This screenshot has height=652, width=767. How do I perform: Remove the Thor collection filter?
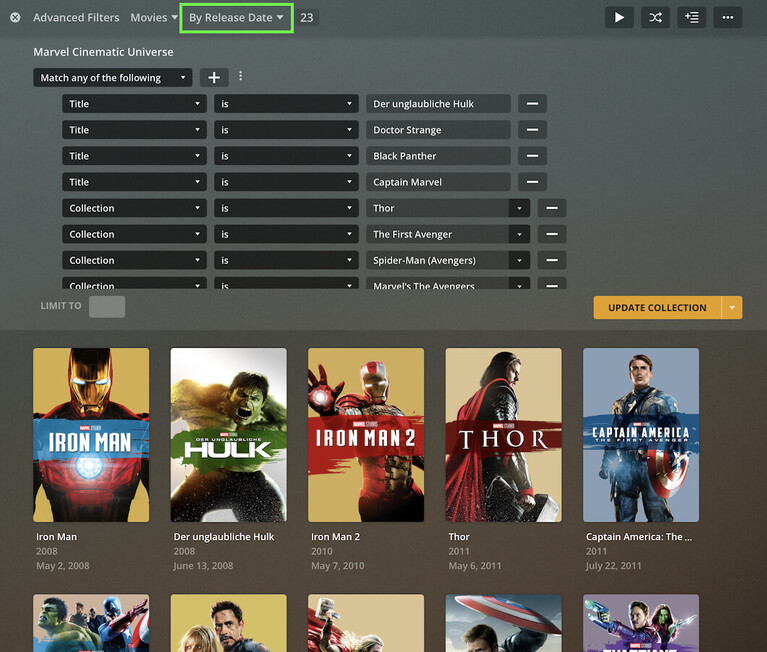552,208
